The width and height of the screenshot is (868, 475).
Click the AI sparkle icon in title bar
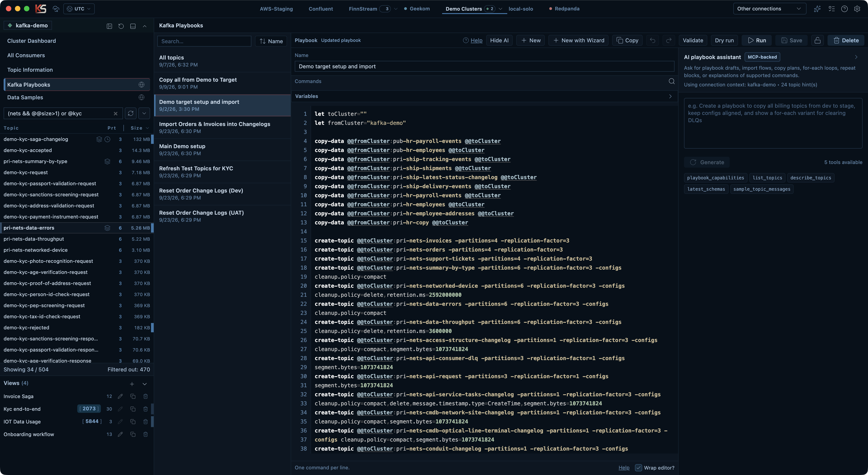coord(817,9)
